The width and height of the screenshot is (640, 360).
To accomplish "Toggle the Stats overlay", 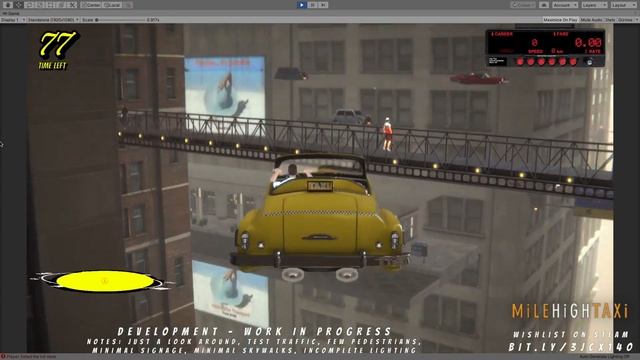I will [610, 20].
